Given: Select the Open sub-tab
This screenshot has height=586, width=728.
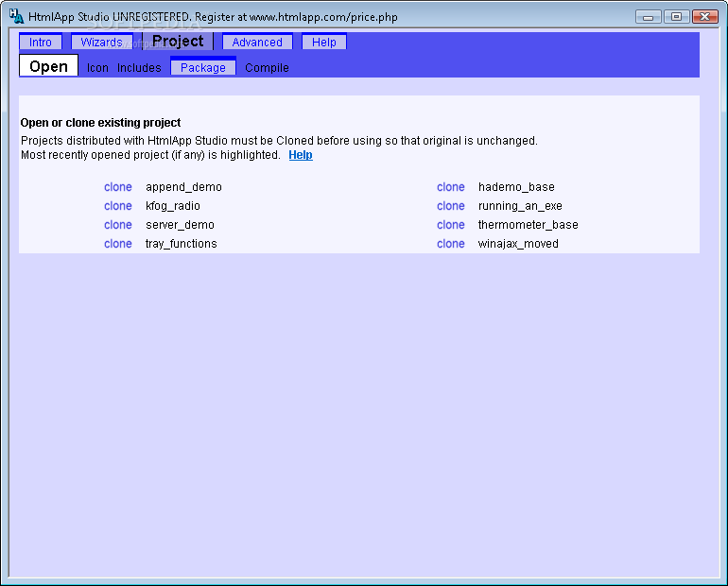Looking at the screenshot, I should tap(48, 66).
